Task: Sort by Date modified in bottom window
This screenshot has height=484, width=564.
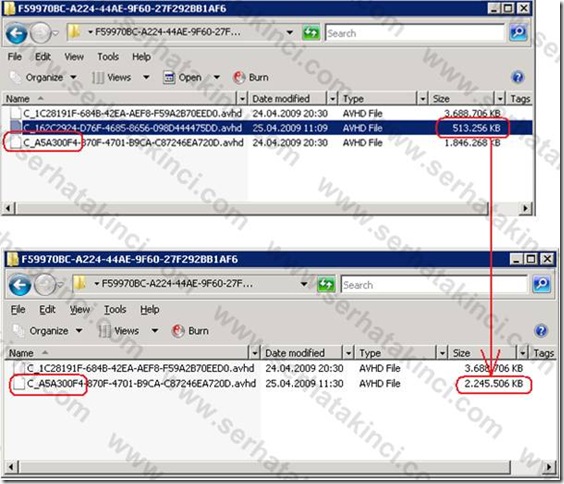Action: (x=302, y=353)
